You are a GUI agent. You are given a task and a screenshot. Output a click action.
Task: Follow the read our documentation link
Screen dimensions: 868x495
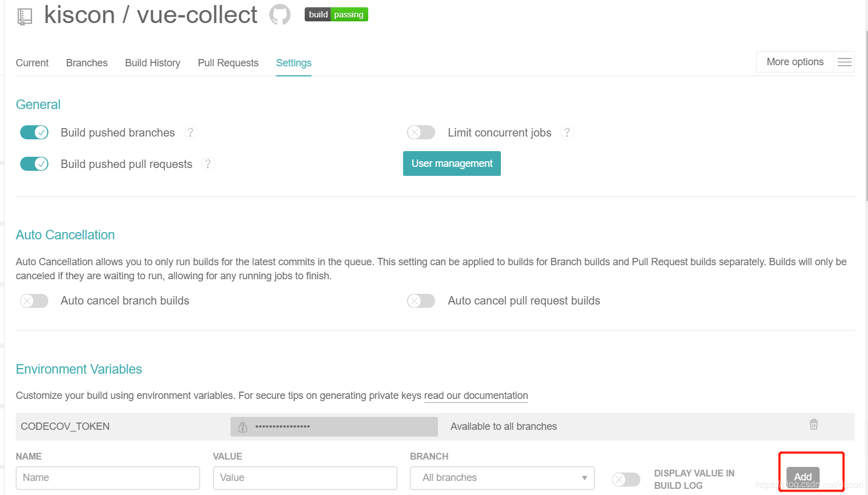click(x=476, y=396)
